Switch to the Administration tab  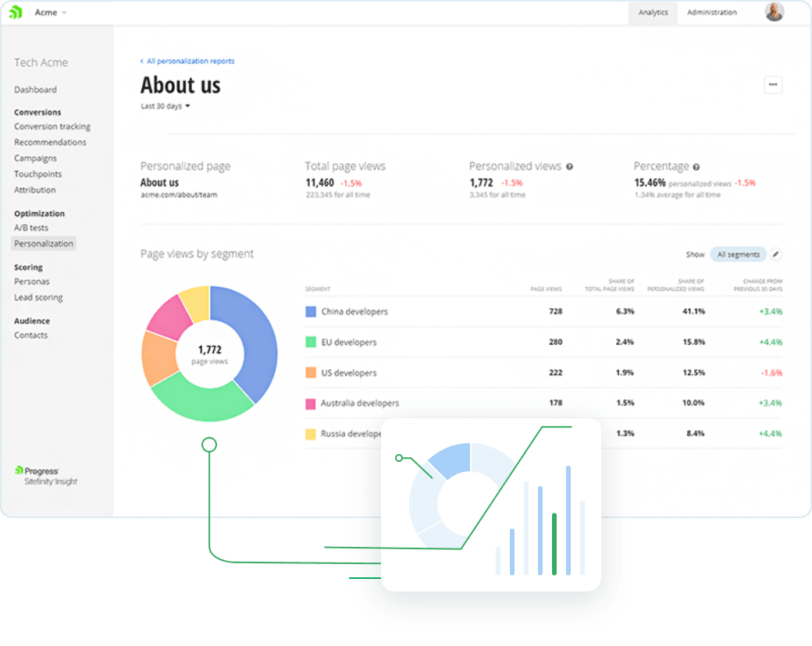click(711, 12)
